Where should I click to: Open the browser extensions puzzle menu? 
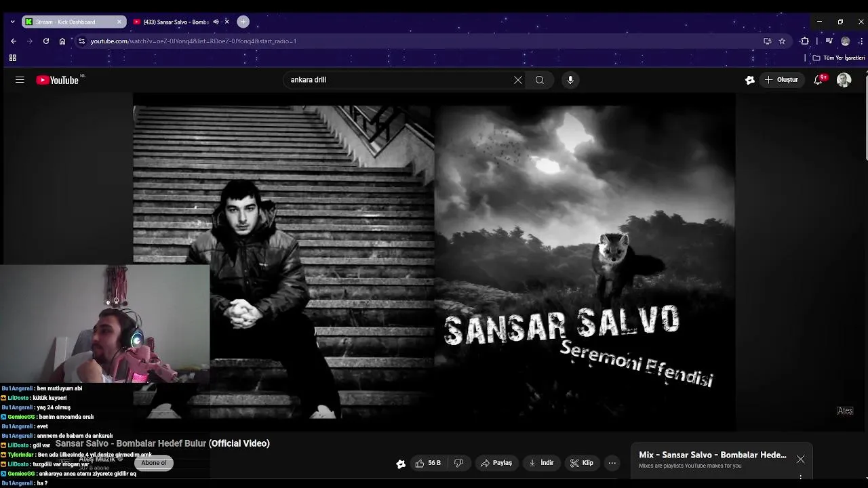tap(805, 41)
